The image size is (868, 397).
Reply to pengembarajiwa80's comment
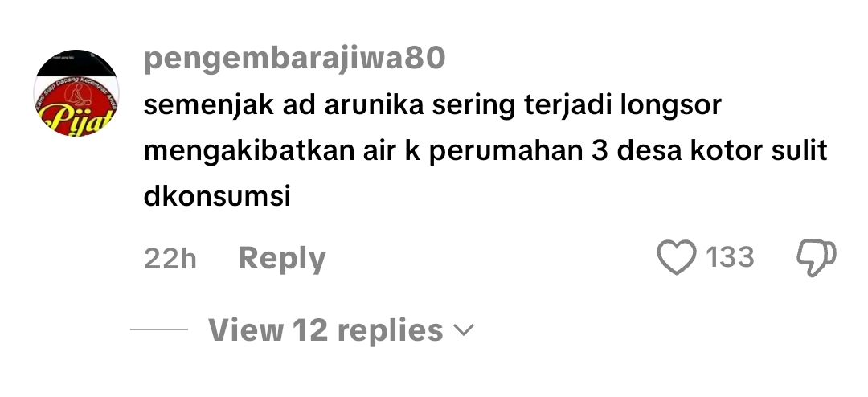point(282,259)
